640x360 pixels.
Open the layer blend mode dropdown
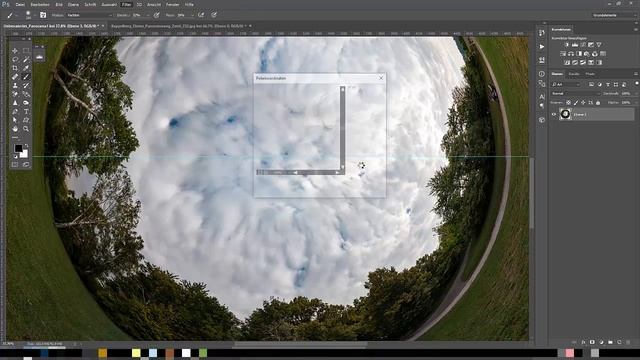[x=576, y=93]
